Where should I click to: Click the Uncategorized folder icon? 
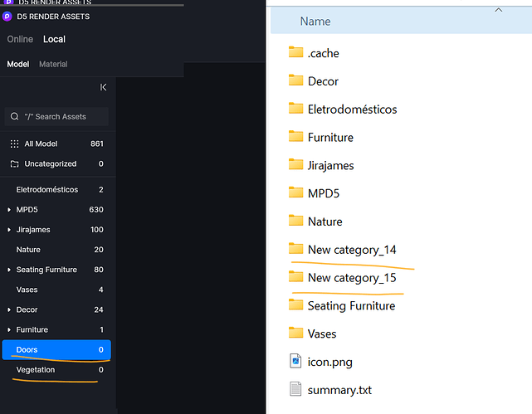tap(14, 163)
